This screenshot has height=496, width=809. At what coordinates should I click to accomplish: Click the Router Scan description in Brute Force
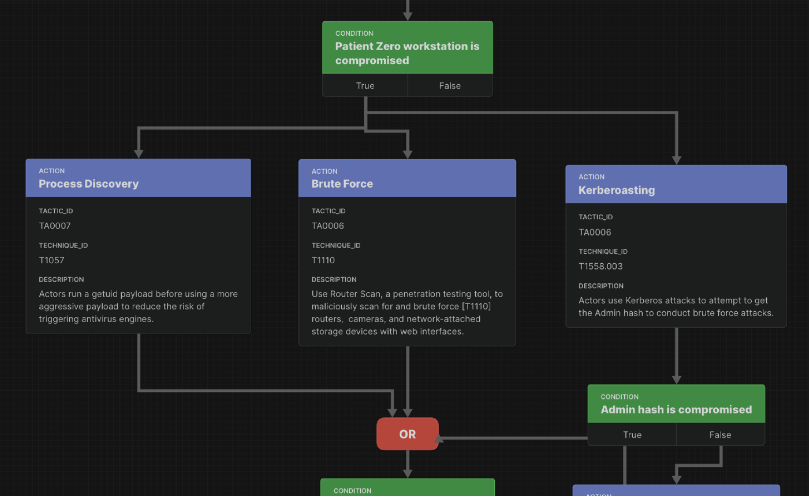(407, 312)
